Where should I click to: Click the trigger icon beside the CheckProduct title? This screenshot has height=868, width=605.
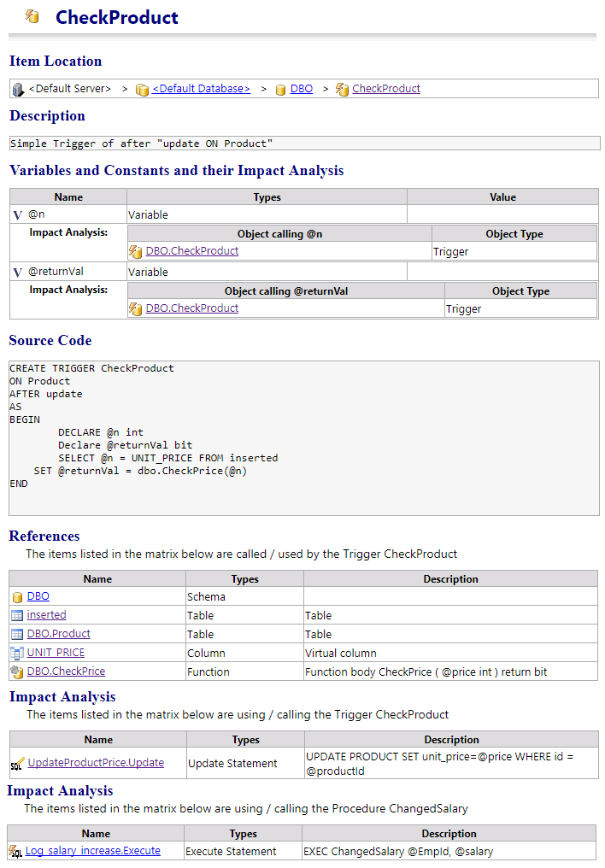pos(32,17)
